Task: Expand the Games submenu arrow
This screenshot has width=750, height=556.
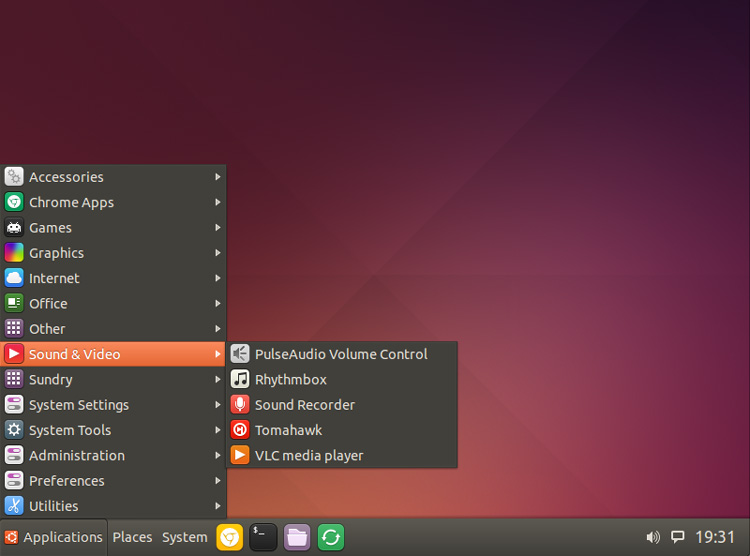Action: [x=218, y=228]
